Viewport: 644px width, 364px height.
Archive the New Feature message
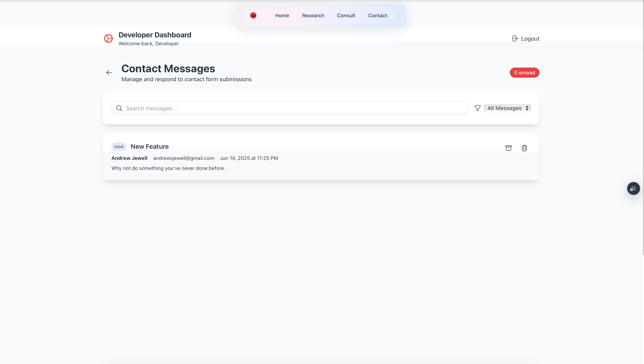(508, 148)
